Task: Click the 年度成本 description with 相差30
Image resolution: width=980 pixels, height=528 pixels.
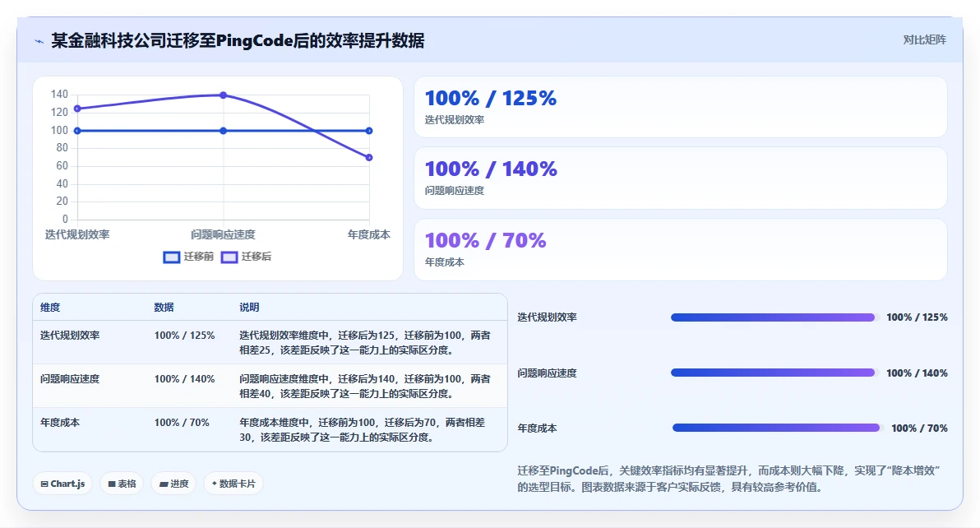Action: (363, 430)
